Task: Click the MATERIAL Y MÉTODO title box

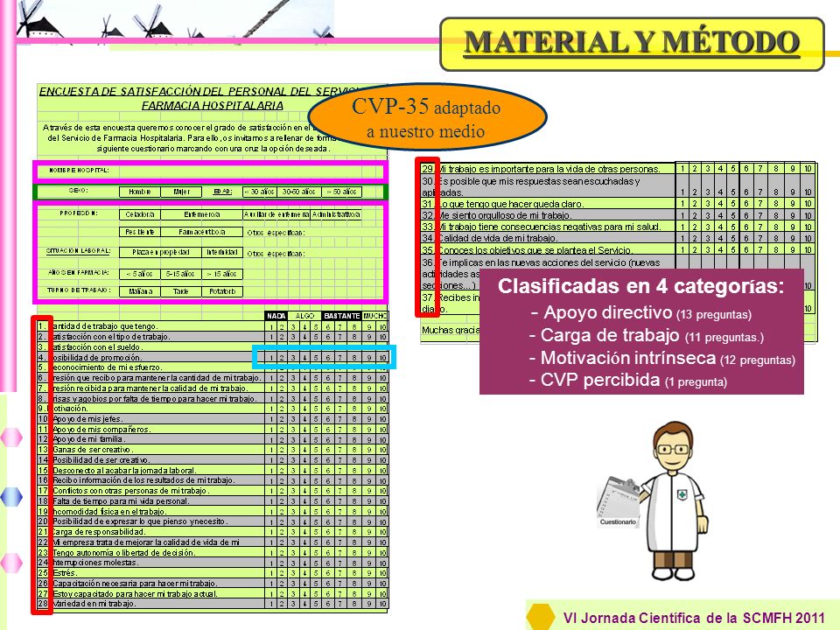Action: (632, 44)
